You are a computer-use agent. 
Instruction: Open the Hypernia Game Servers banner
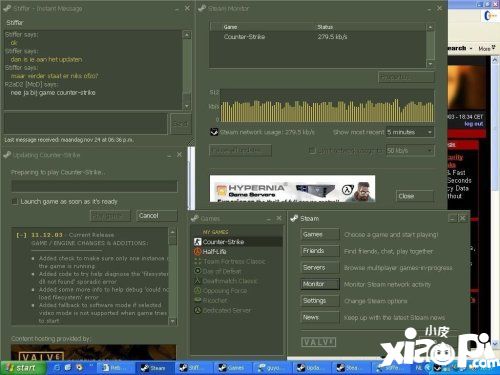(292, 189)
